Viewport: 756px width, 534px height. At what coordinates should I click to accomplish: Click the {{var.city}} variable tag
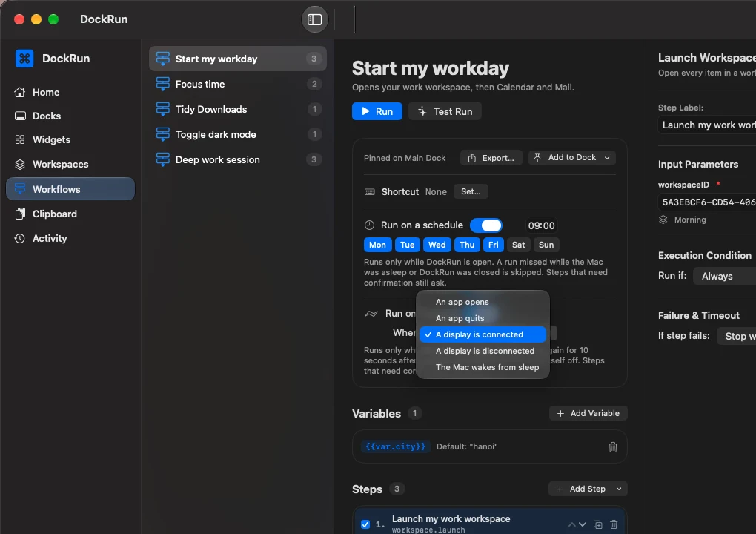pos(395,446)
